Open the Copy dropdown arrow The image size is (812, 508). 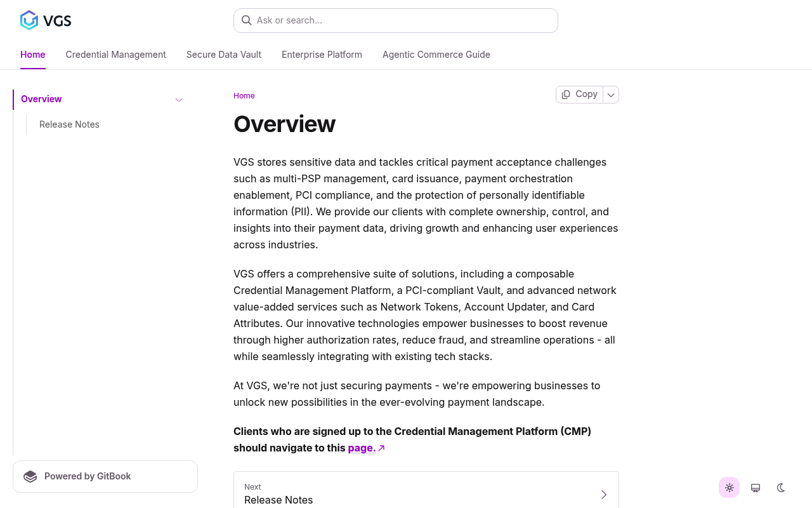tap(611, 95)
